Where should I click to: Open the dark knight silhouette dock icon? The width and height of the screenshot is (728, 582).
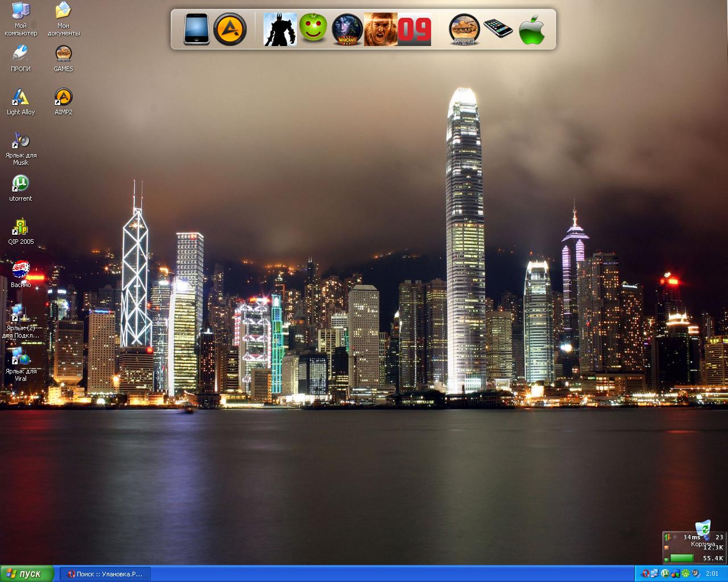coord(280,30)
